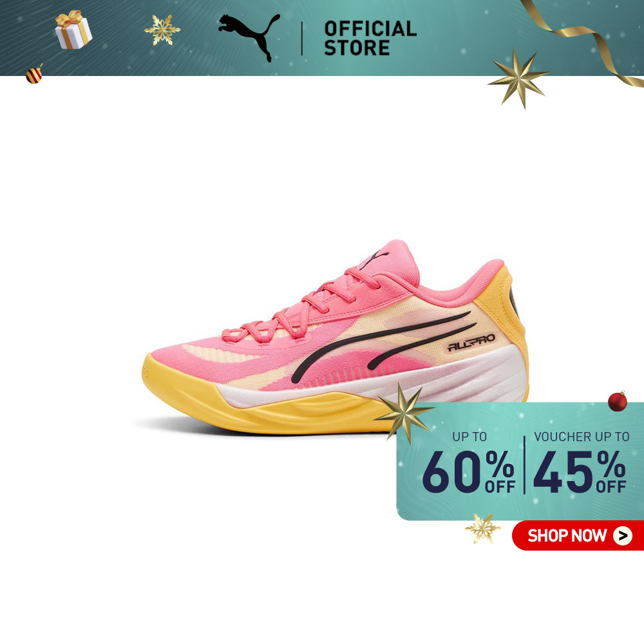Click the VOUCHER UP TO text
This screenshot has width=644, height=644.
tap(582, 437)
